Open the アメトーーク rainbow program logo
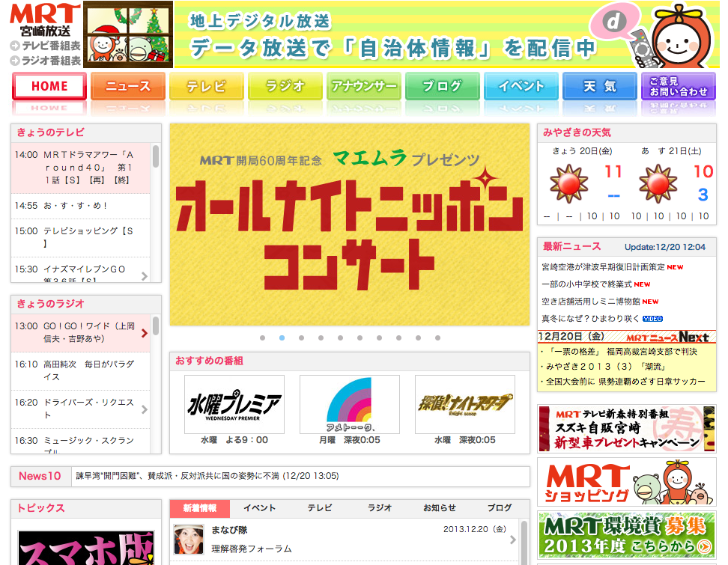Viewport: 728px width, 565px height. coord(350,405)
